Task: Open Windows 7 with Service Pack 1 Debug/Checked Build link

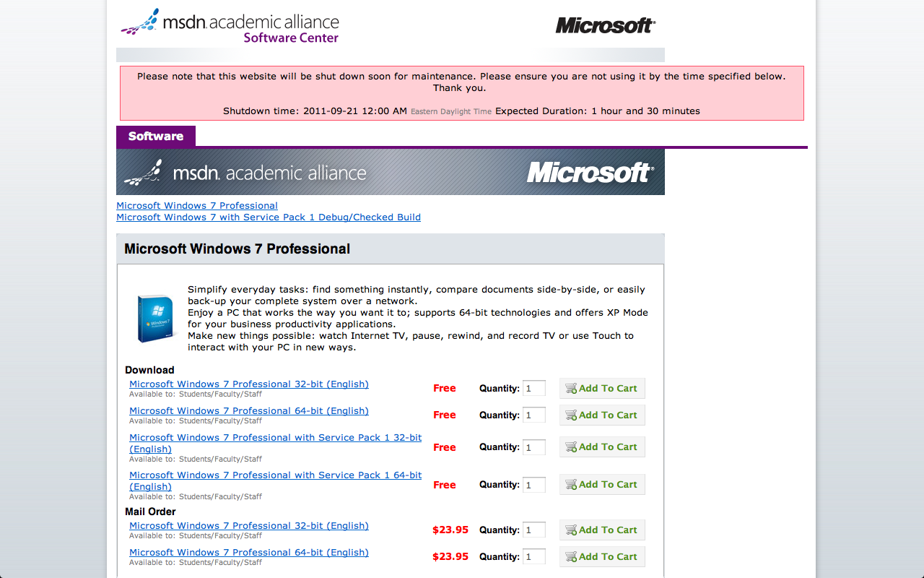Action: [x=269, y=217]
